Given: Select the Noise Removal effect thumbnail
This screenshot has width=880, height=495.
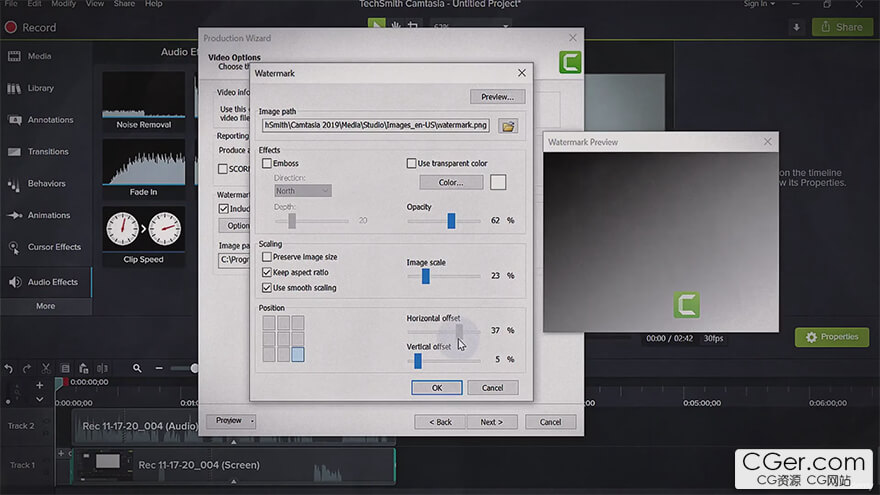Looking at the screenshot, I should click(144, 101).
